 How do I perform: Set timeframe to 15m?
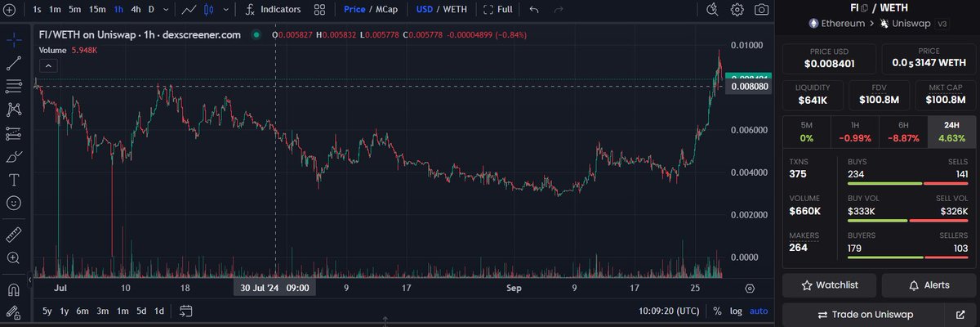(96, 10)
